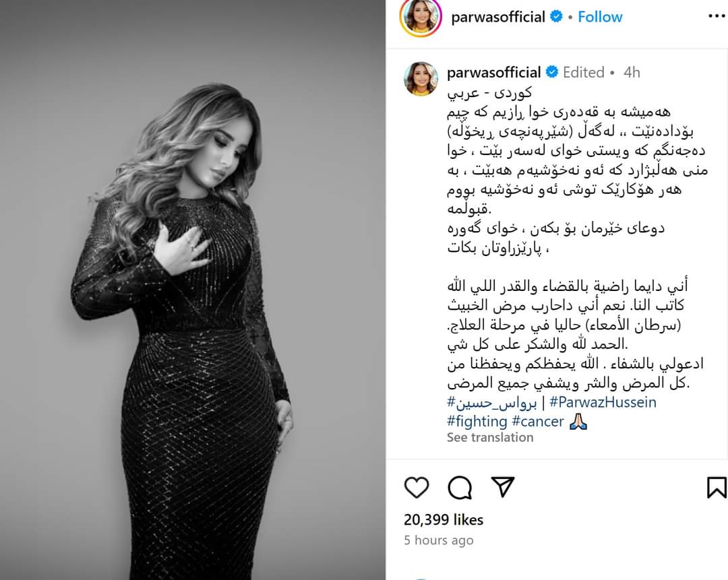The width and height of the screenshot is (728, 580).
Task: Open the Arabic #برواس_حسين hashtag
Action: coord(491,403)
